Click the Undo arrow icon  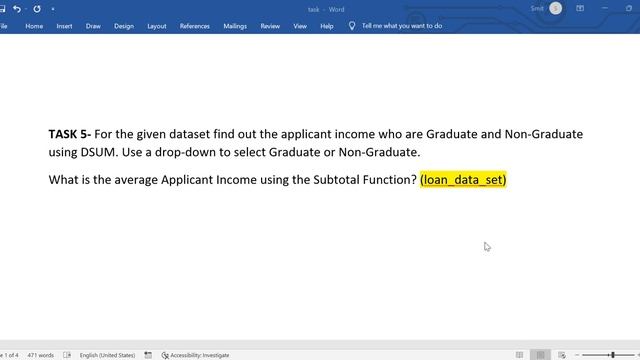coord(17,9)
